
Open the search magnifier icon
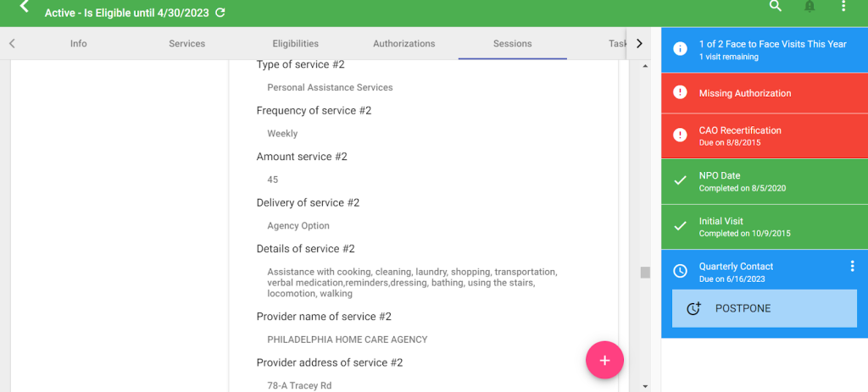(x=776, y=6)
